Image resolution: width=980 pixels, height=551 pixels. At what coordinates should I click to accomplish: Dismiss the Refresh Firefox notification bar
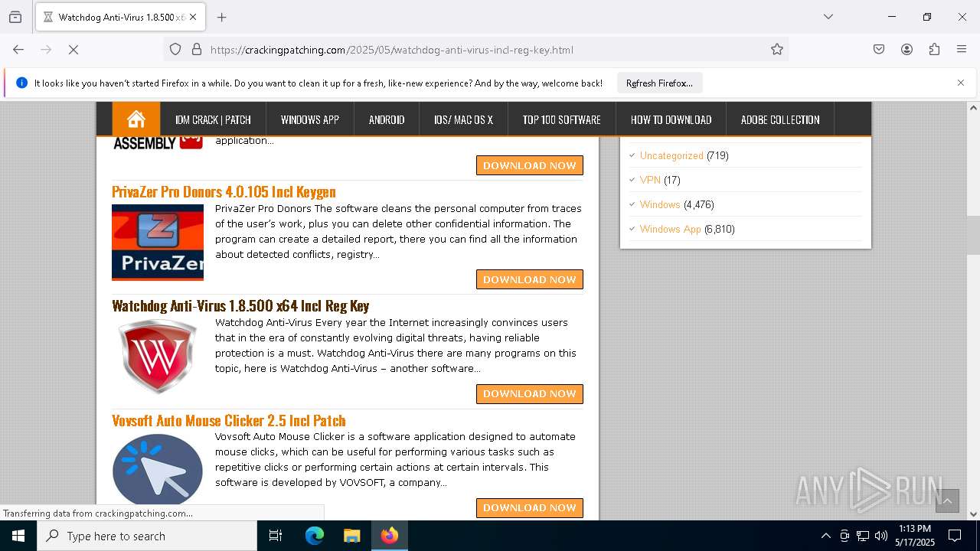point(961,83)
